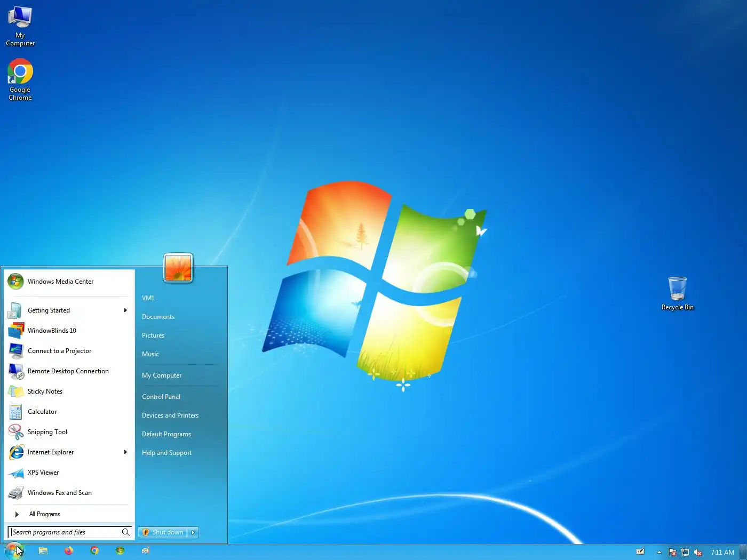Viewport: 747px width, 560px height.
Task: Launch Chrome from the taskbar
Action: point(94,551)
